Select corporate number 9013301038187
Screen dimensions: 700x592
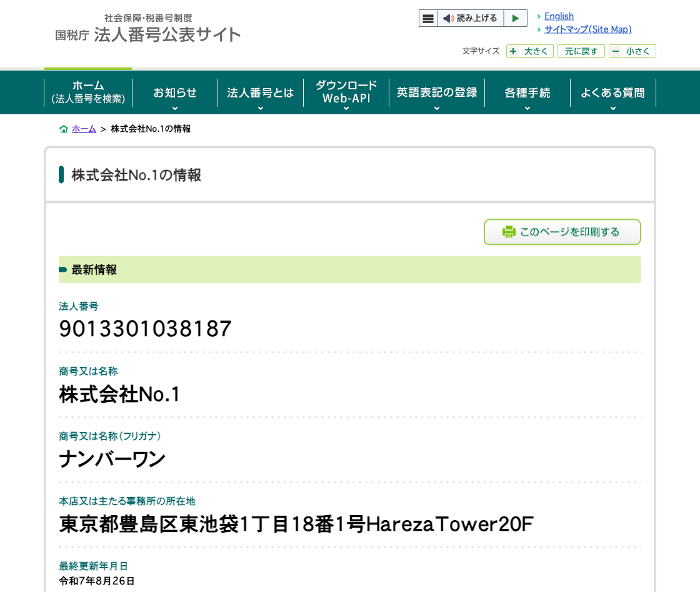[145, 329]
